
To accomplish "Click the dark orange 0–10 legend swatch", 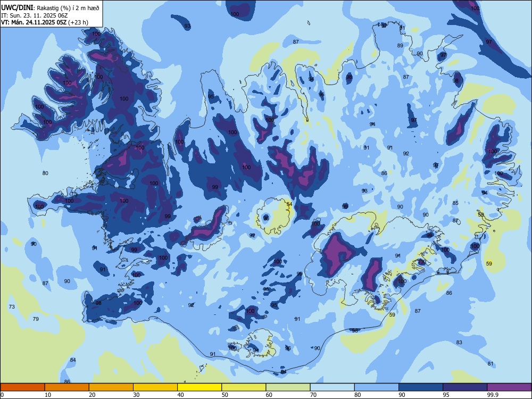I will click(22, 387).
